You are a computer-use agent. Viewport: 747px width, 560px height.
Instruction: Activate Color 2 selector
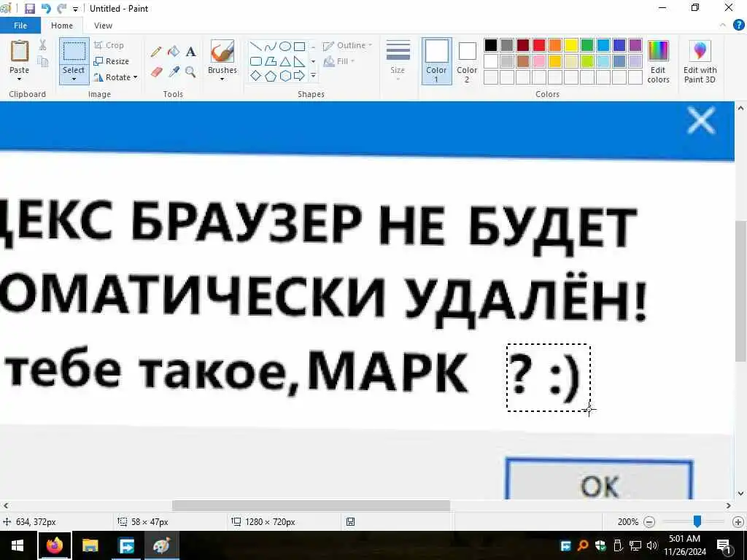click(467, 61)
